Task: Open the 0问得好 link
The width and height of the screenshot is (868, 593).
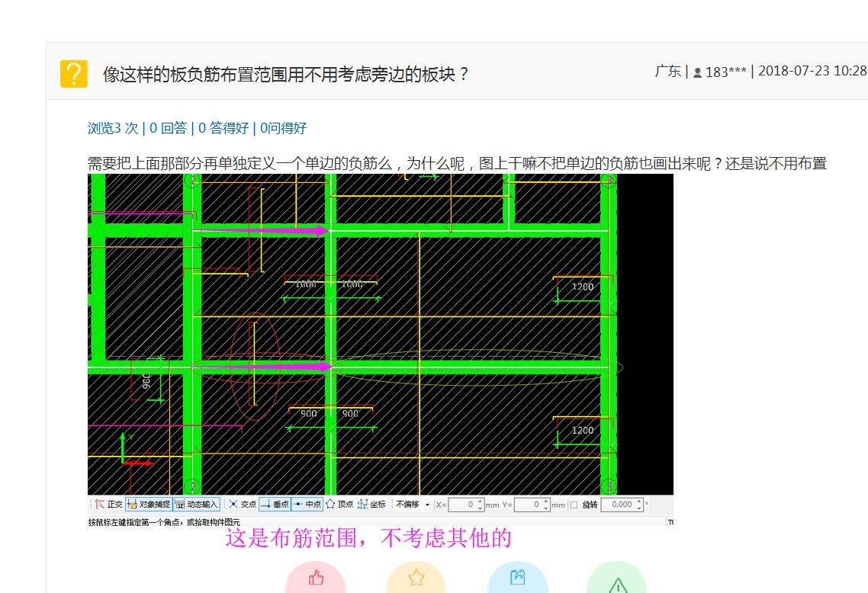Action: click(284, 128)
